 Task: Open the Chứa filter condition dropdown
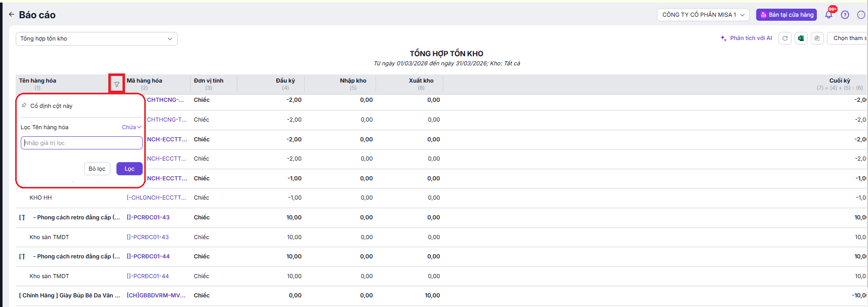click(131, 127)
